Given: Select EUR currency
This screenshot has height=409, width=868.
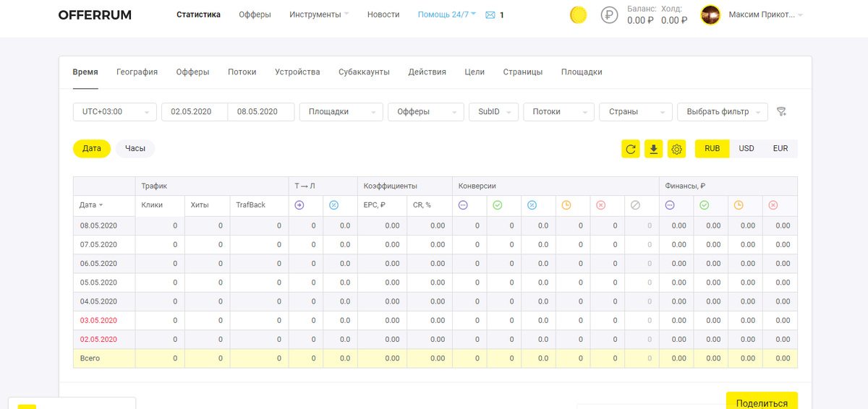Looking at the screenshot, I should pyautogui.click(x=780, y=149).
